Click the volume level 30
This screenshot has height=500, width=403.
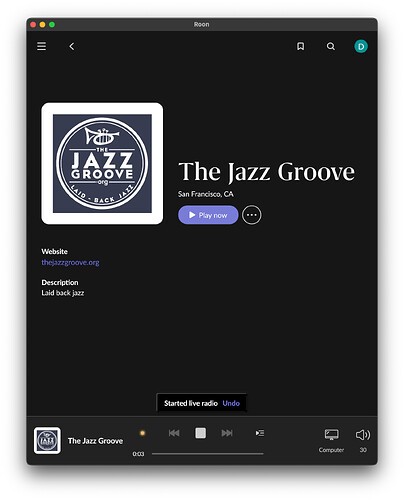[x=363, y=450]
